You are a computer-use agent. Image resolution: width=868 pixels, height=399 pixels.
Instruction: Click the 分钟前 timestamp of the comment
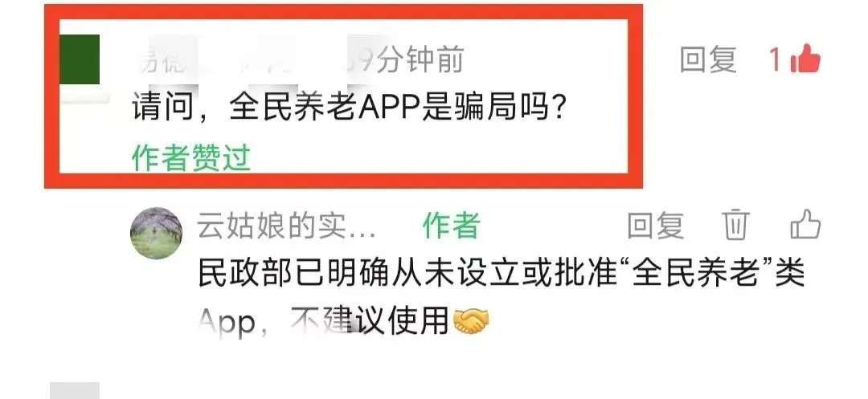420,59
